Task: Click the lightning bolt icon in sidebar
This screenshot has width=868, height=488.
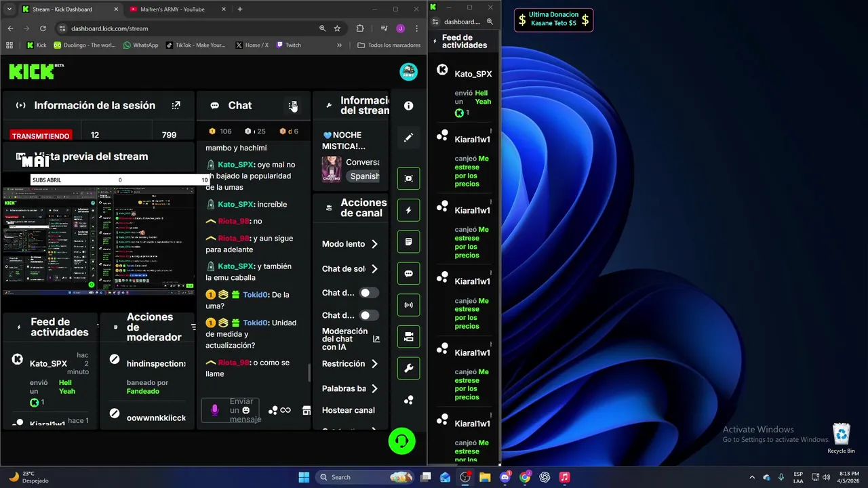Action: [x=408, y=210]
